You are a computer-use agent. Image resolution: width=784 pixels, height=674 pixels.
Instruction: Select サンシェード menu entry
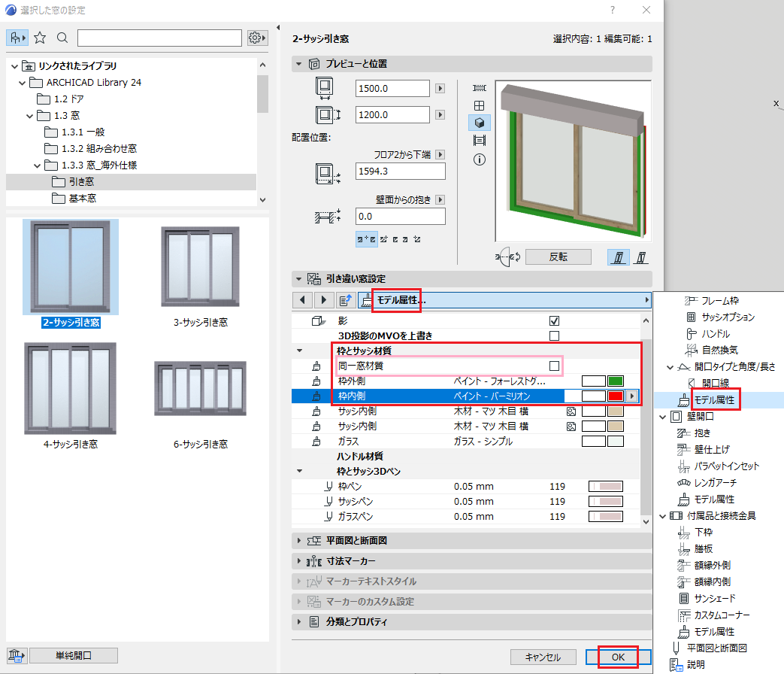[x=715, y=599]
